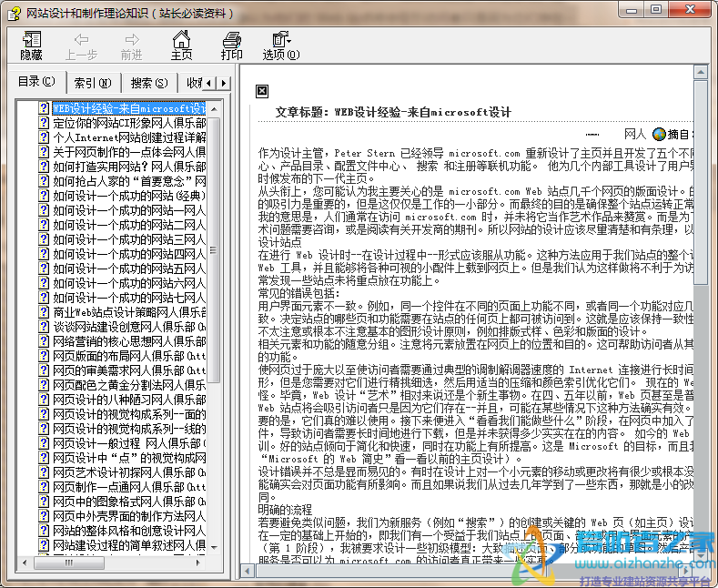Open topic 谈谈网站建设创意
This screenshot has width=718, height=588.
tap(129, 327)
